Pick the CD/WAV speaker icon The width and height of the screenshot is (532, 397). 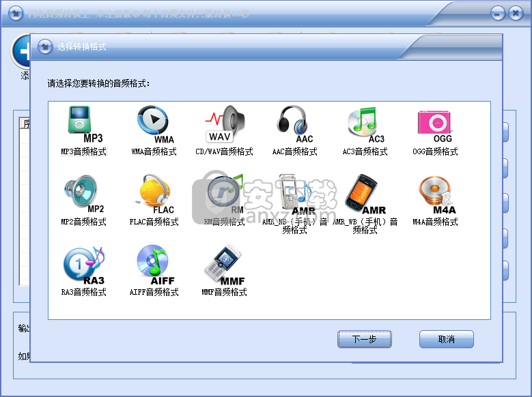[x=224, y=124]
